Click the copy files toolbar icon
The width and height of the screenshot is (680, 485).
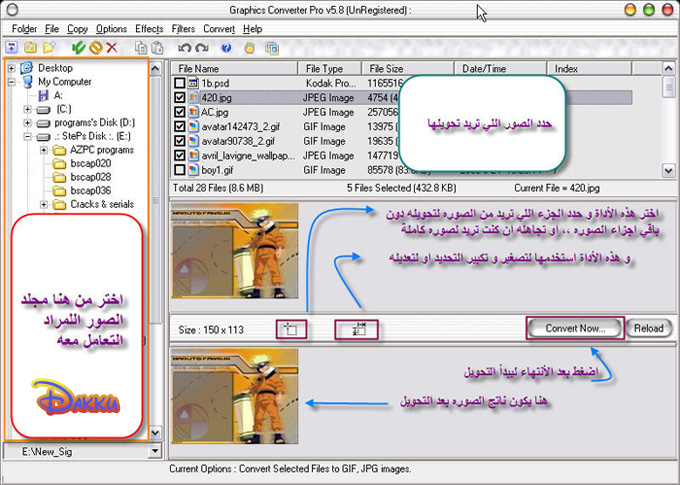(x=141, y=47)
